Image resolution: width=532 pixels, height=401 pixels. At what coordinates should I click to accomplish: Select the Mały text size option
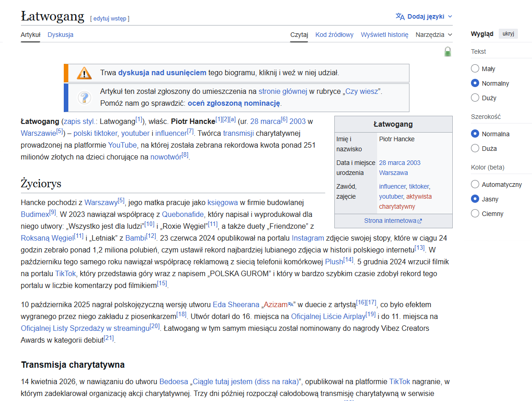pos(475,69)
